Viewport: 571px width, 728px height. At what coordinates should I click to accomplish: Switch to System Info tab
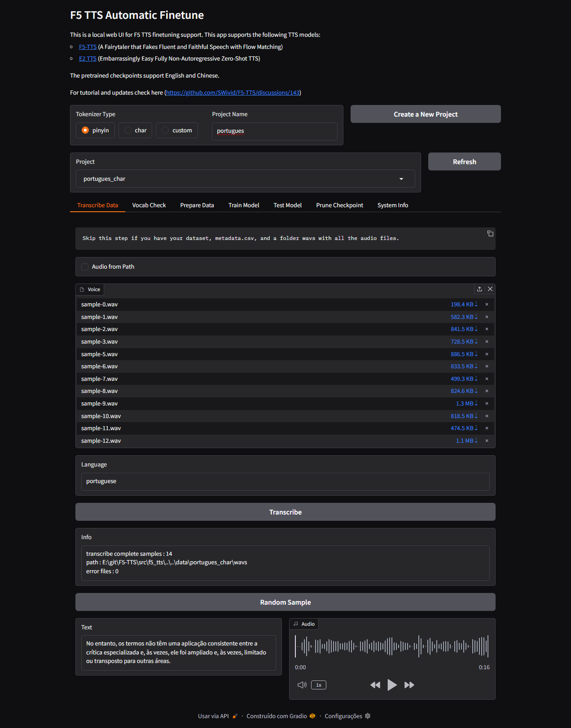click(393, 205)
